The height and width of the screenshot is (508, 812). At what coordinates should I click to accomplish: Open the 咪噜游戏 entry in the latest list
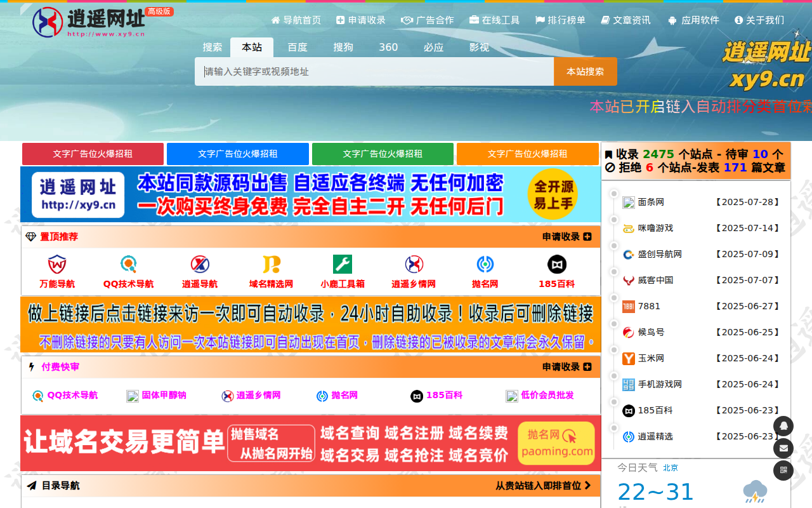click(655, 228)
